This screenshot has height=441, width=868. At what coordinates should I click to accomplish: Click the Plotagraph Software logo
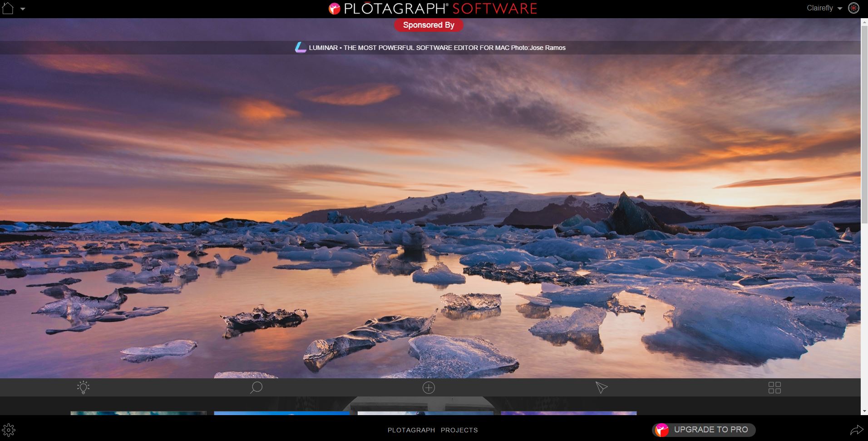433,9
